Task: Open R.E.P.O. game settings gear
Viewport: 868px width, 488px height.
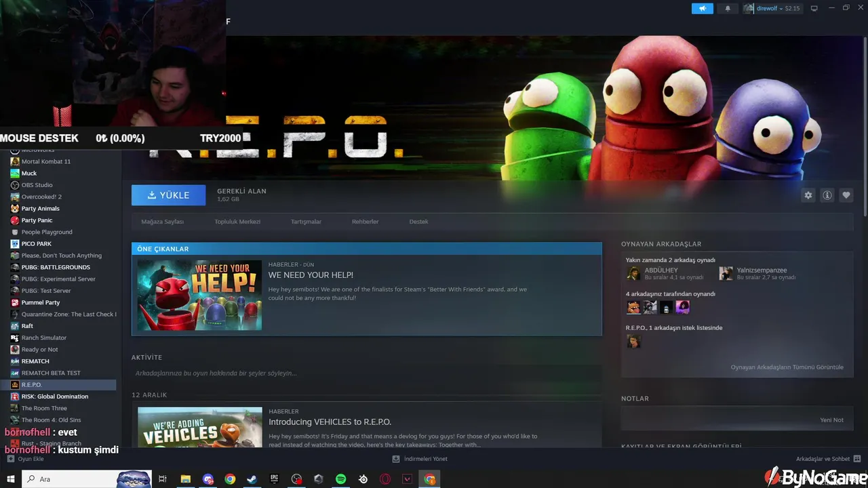Action: click(808, 195)
